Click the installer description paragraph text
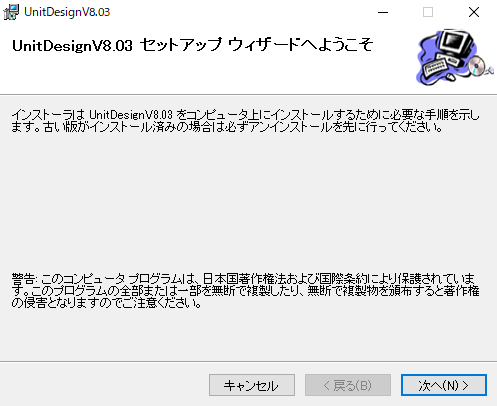The width and height of the screenshot is (497, 406). pyautogui.click(x=245, y=121)
